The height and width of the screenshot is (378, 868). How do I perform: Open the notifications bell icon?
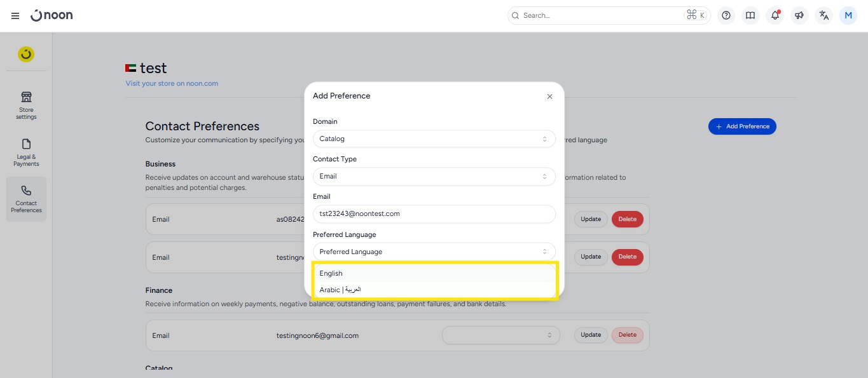(775, 16)
